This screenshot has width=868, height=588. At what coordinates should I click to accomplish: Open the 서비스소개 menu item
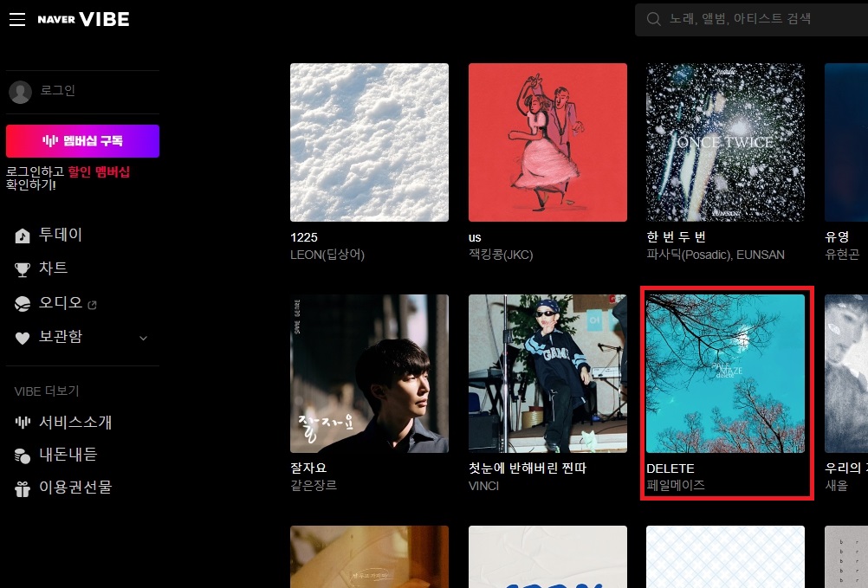(x=75, y=422)
